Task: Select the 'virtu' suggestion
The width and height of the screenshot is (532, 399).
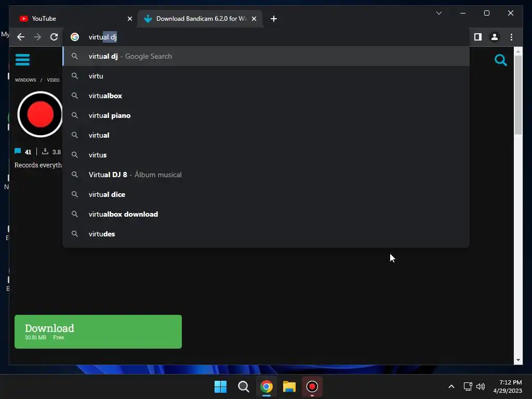Action: click(x=266, y=76)
